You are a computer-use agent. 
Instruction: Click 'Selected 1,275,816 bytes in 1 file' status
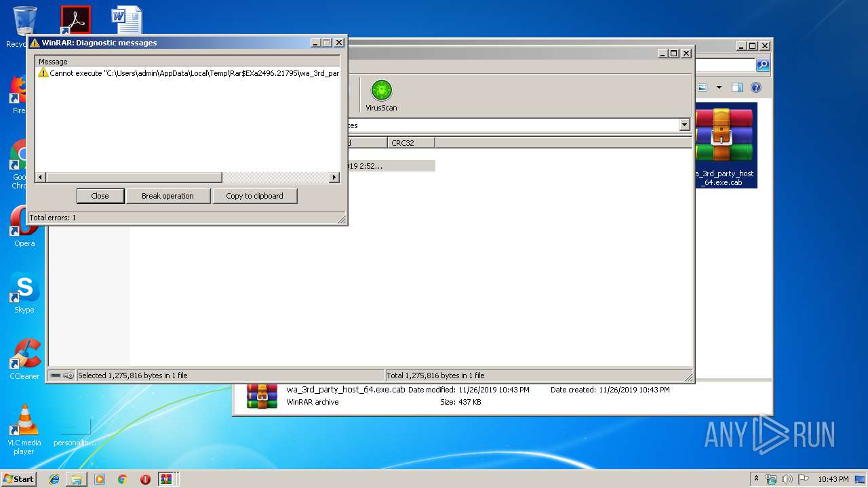133,375
